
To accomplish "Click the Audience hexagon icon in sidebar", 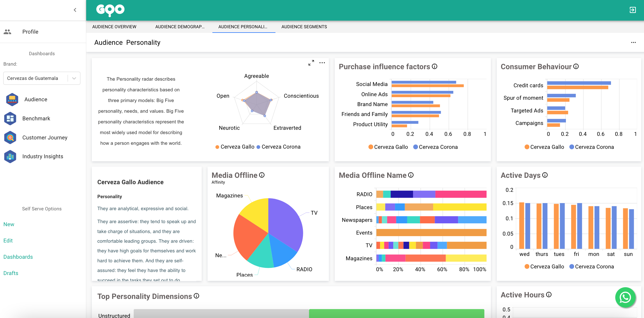I will [x=12, y=99].
